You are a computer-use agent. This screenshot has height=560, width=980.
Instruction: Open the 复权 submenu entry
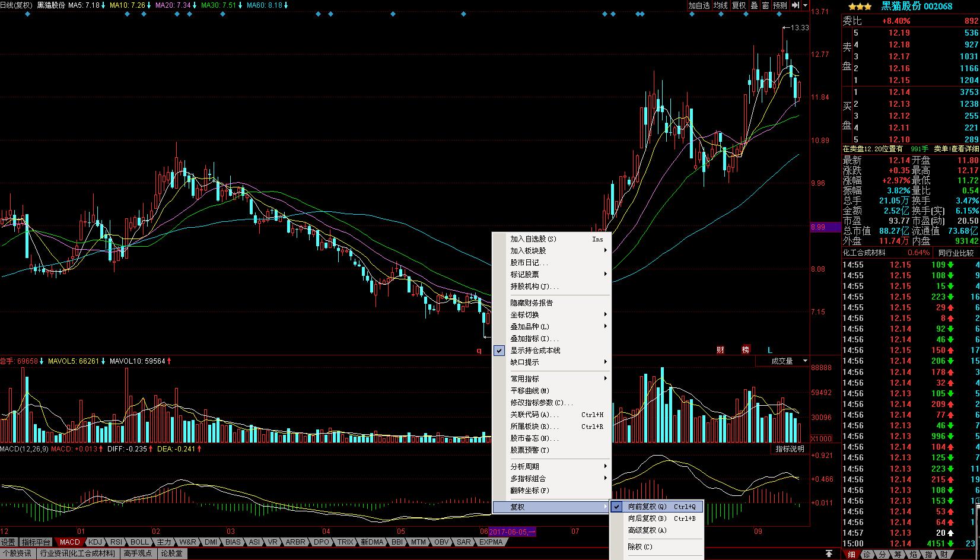click(x=551, y=507)
